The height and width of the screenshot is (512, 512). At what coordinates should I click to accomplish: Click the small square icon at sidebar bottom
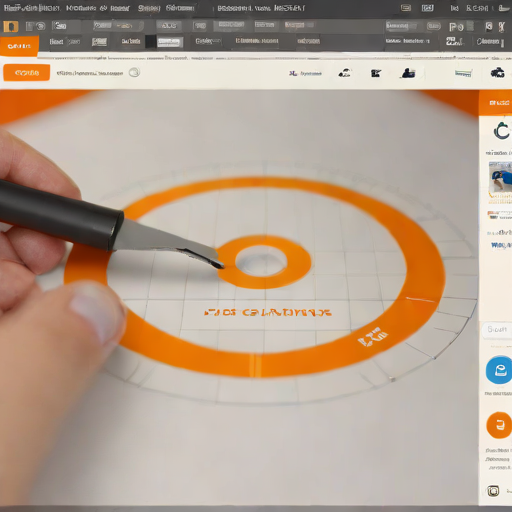(493, 491)
